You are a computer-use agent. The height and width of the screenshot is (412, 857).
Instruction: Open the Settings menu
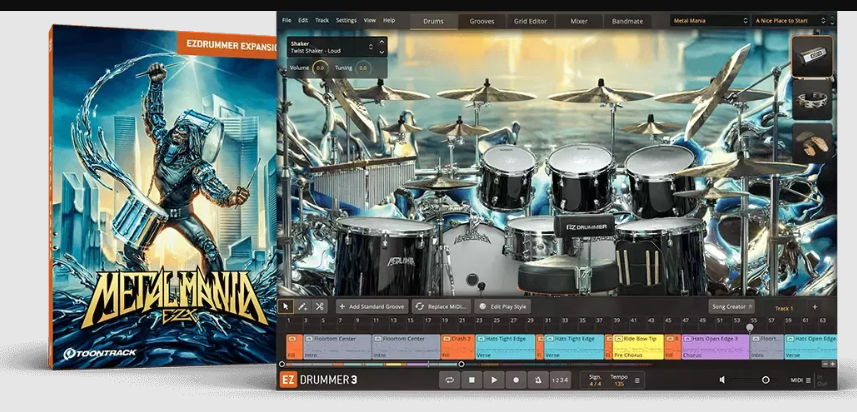click(346, 20)
